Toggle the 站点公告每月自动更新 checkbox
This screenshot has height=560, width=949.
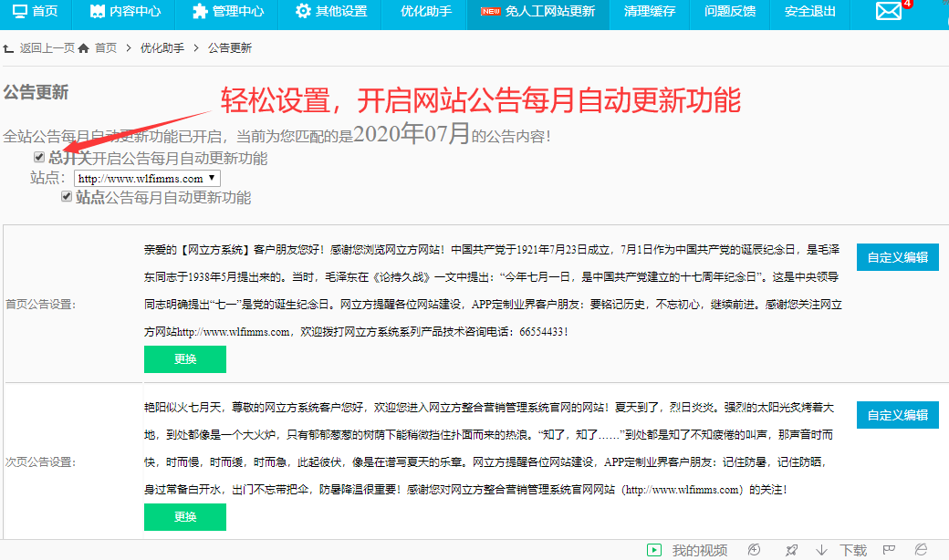[x=67, y=196]
